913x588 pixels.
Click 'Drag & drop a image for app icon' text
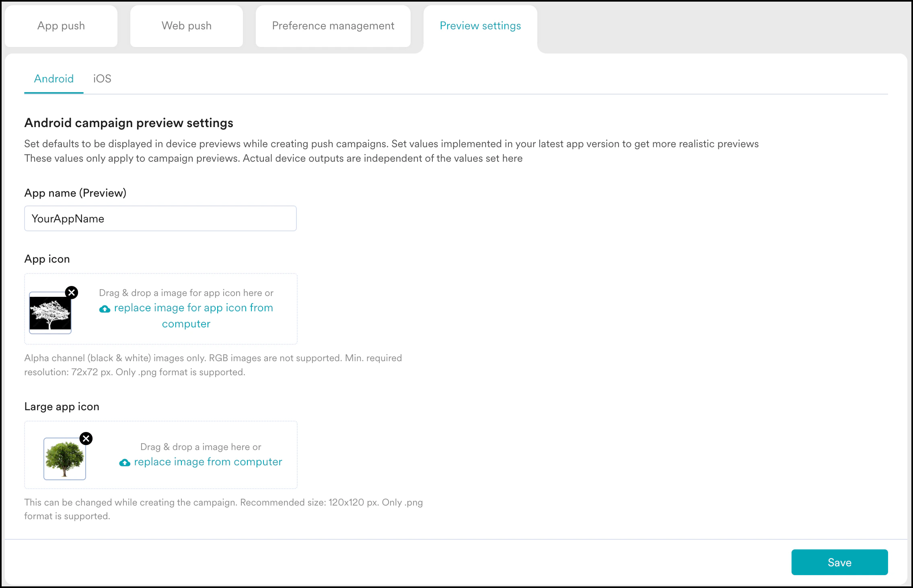coord(186,293)
